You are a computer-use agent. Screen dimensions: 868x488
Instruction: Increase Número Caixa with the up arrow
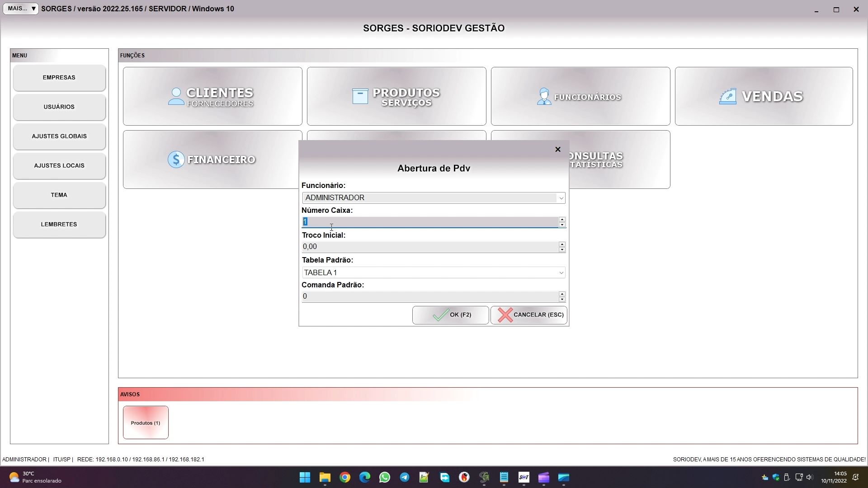(x=562, y=220)
